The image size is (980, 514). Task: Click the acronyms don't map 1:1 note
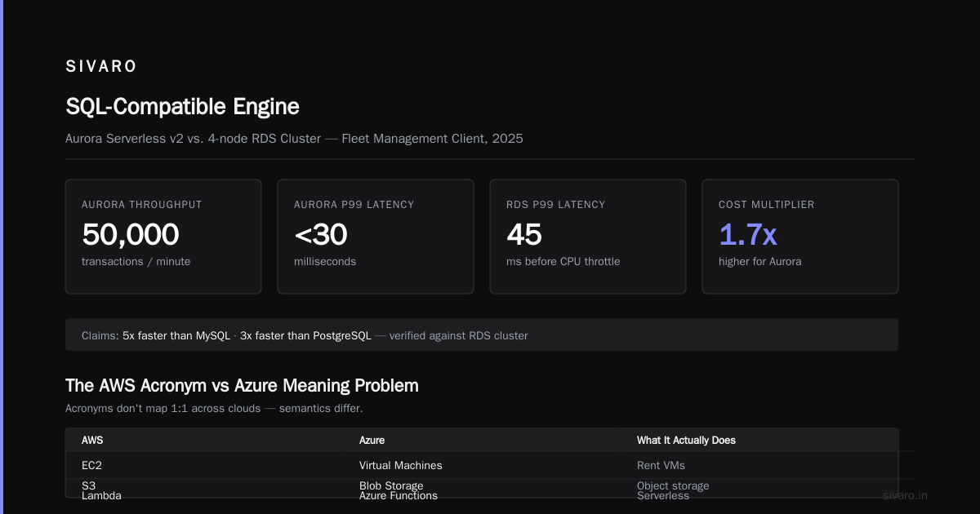(x=214, y=408)
